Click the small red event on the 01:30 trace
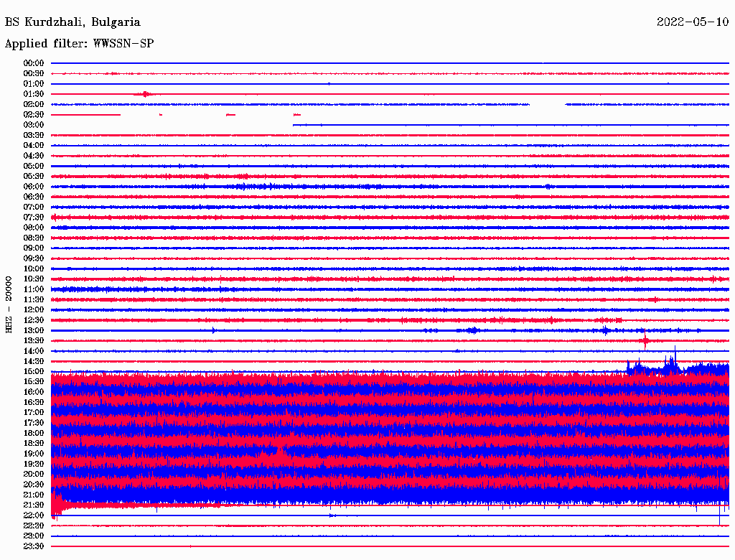 coord(145,94)
